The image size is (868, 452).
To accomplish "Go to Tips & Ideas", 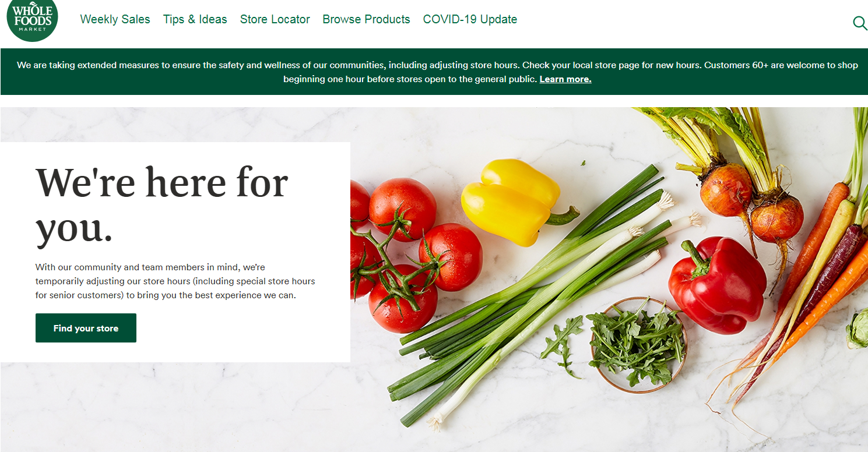I will pyautogui.click(x=195, y=19).
